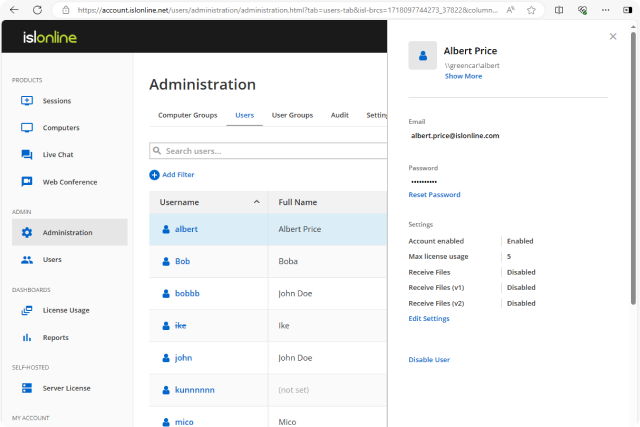This screenshot has width=640, height=427.
Task: Select the Audit tab
Action: 340,115
